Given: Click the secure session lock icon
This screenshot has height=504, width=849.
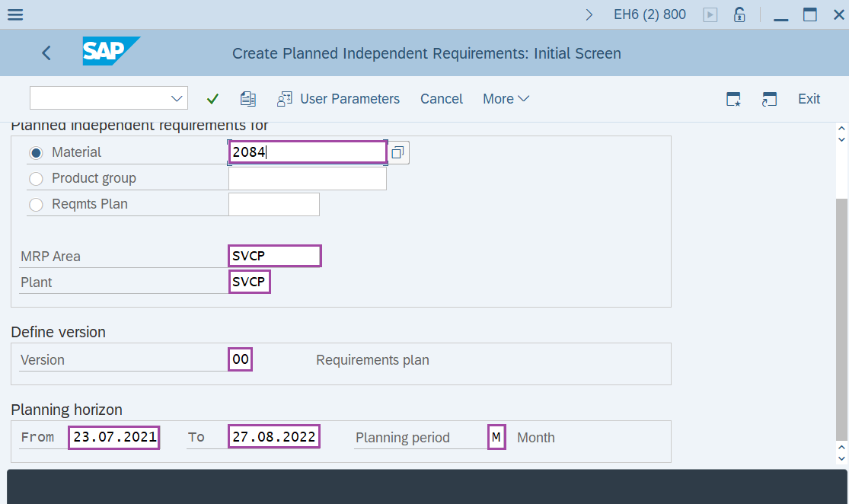Looking at the screenshot, I should point(739,14).
